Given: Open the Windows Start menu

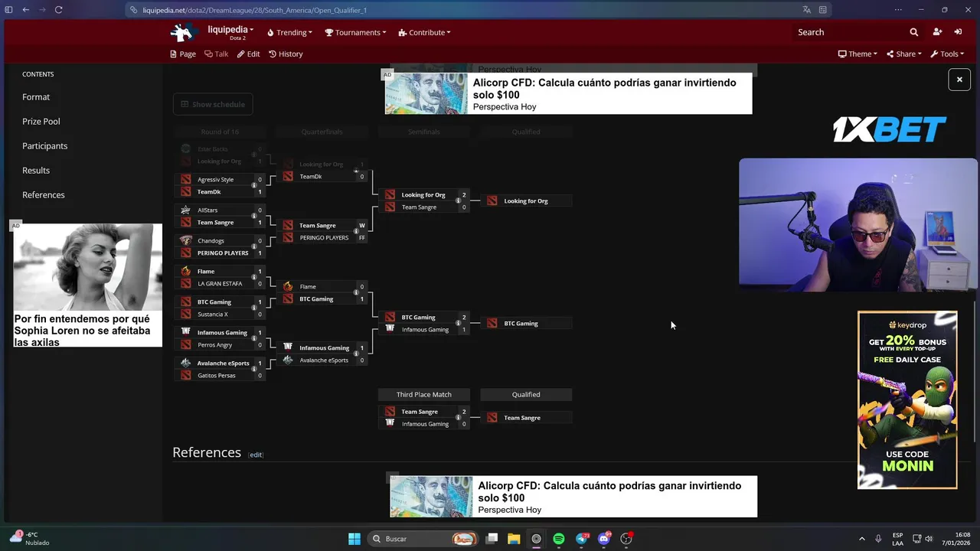Looking at the screenshot, I should [x=354, y=539].
